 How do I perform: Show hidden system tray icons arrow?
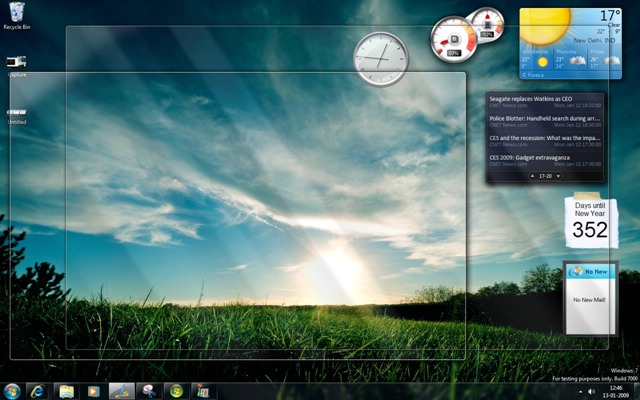pos(580,392)
